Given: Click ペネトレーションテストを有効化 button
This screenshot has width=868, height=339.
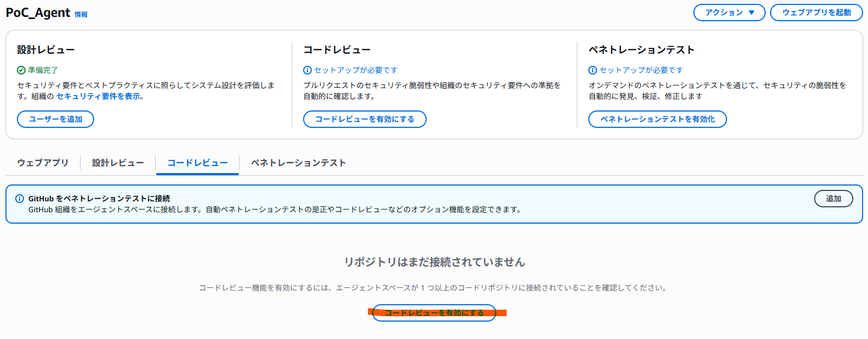Looking at the screenshot, I should tap(657, 119).
